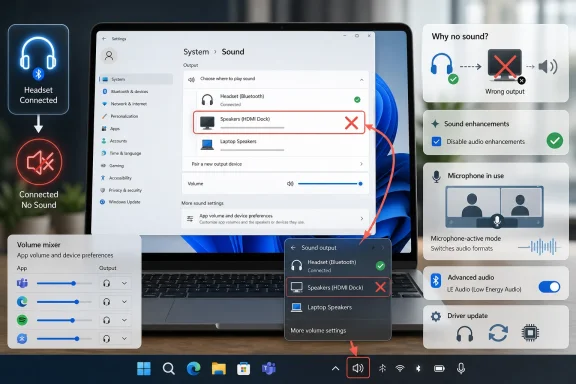Screen dimensions: 576x384
Task: Click the Driver update headphones icon
Action: pyautogui.click(x=465, y=334)
